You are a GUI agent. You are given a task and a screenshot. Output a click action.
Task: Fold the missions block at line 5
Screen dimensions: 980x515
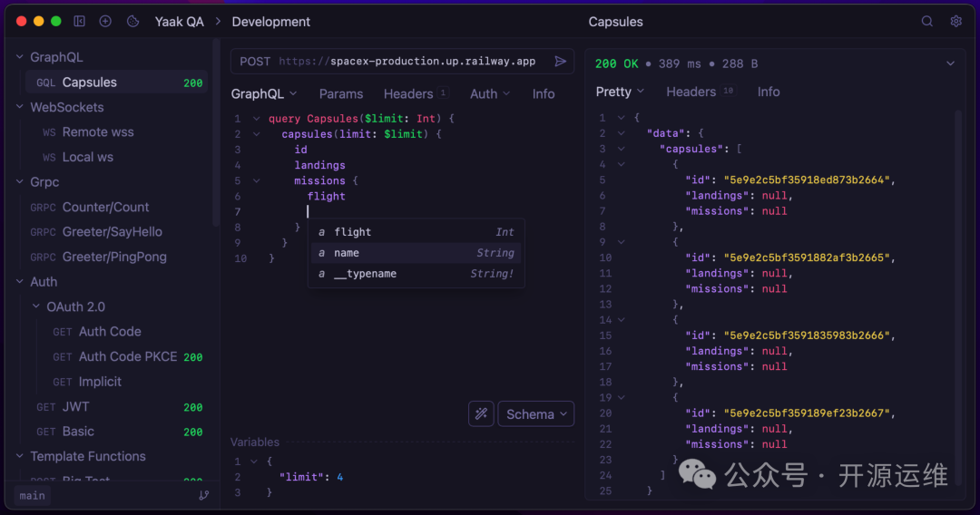(x=257, y=180)
